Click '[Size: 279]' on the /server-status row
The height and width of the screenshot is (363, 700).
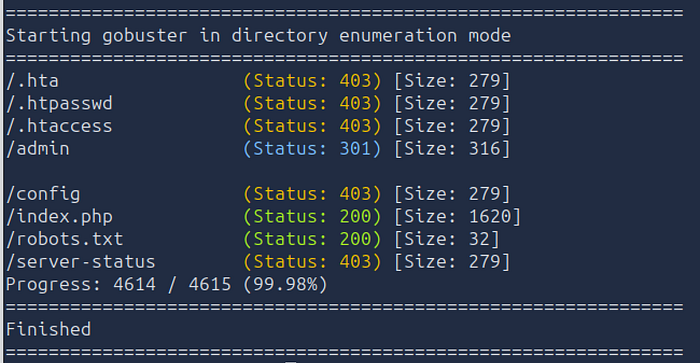click(452, 262)
